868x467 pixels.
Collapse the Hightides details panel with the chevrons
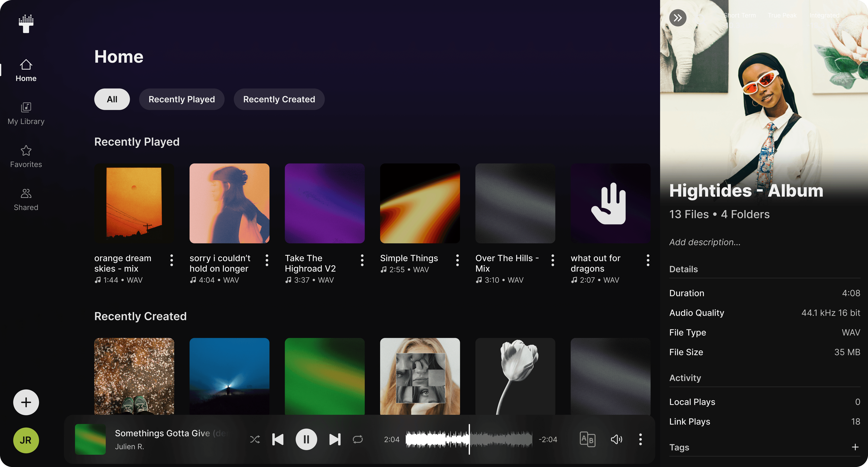678,18
